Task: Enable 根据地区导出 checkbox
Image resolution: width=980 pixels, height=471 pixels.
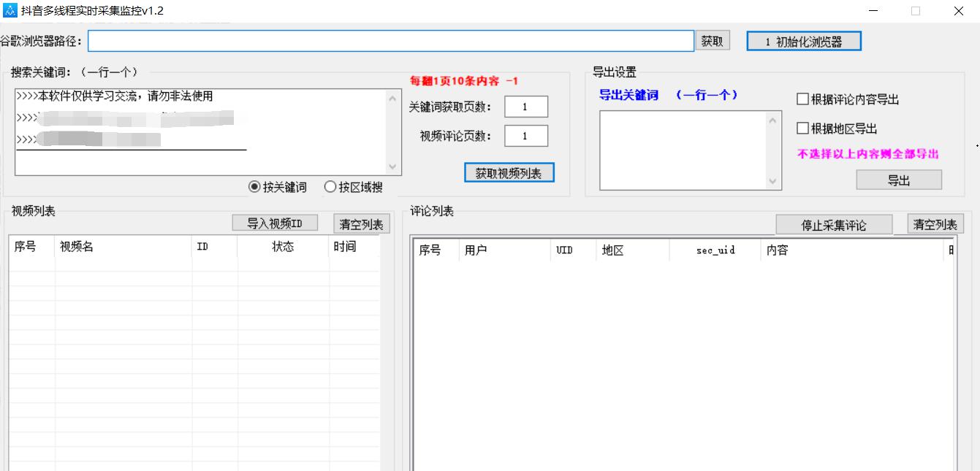Action: click(x=802, y=129)
